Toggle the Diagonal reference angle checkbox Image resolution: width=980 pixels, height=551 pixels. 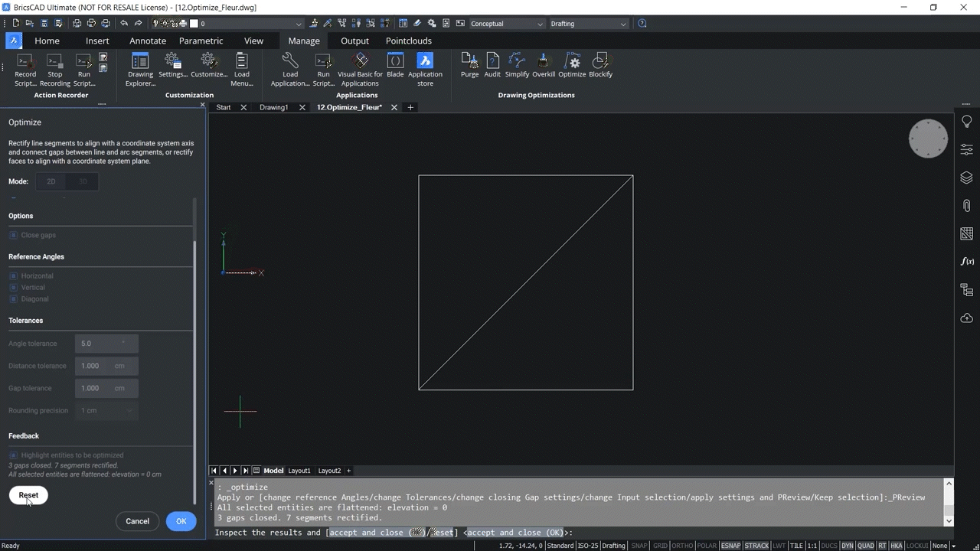[13, 298]
